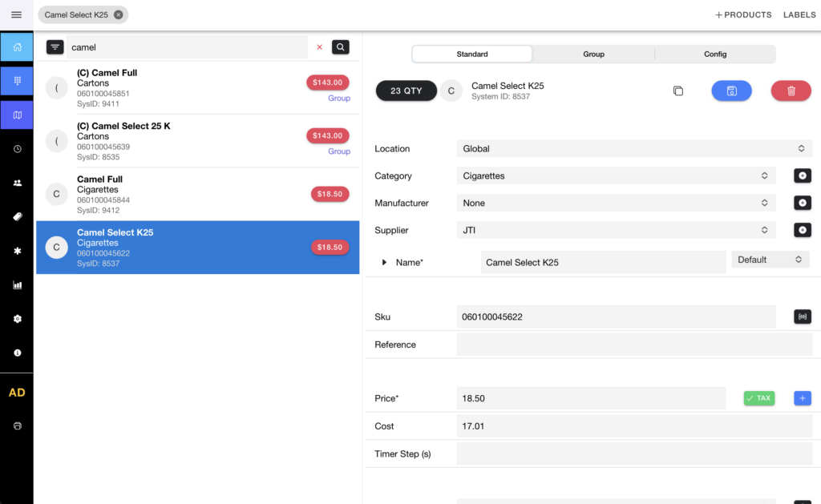This screenshot has height=504, width=821.
Task: Open the Location dropdown
Action: (x=633, y=148)
